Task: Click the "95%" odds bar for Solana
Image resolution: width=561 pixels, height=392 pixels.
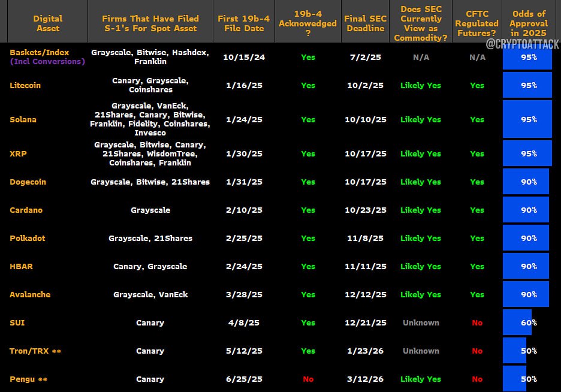Action: point(527,119)
